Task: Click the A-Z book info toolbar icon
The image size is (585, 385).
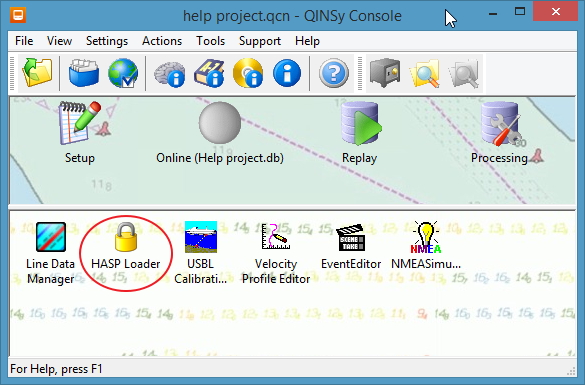Action: 209,73
